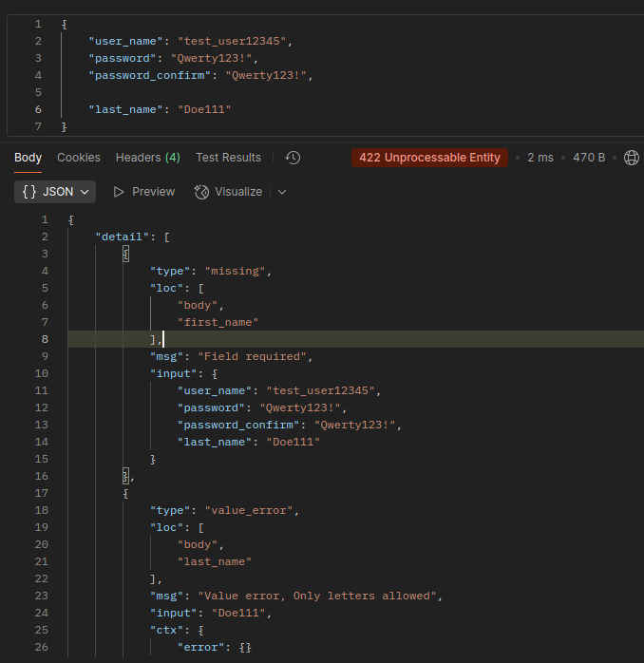Click "input" key on response line 10
This screenshot has width=644, height=663.
(177, 374)
